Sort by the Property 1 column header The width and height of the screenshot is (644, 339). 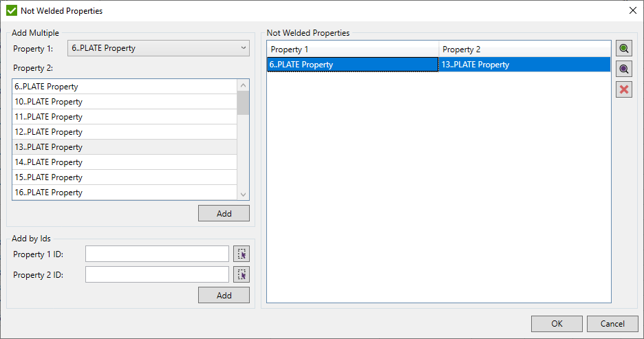(352, 50)
